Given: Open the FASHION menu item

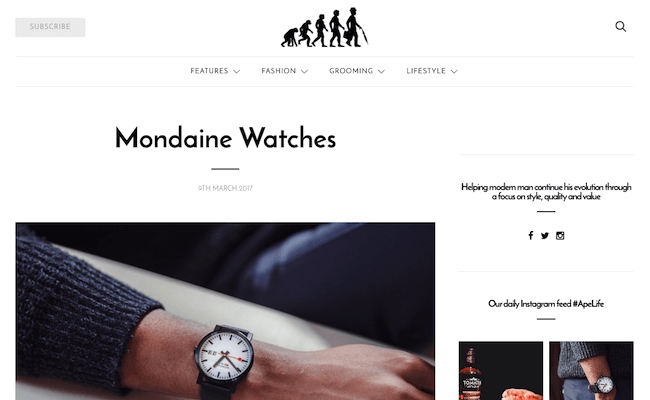Looking at the screenshot, I should tap(279, 71).
